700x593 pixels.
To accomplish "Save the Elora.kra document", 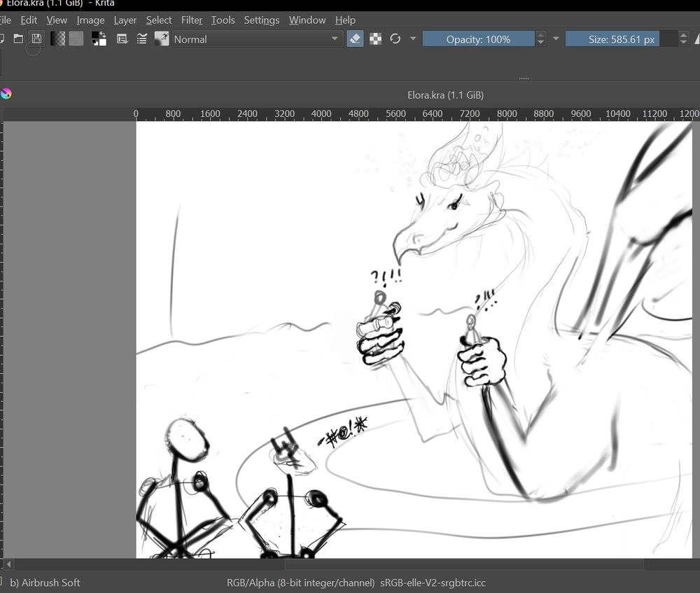I will tap(36, 39).
